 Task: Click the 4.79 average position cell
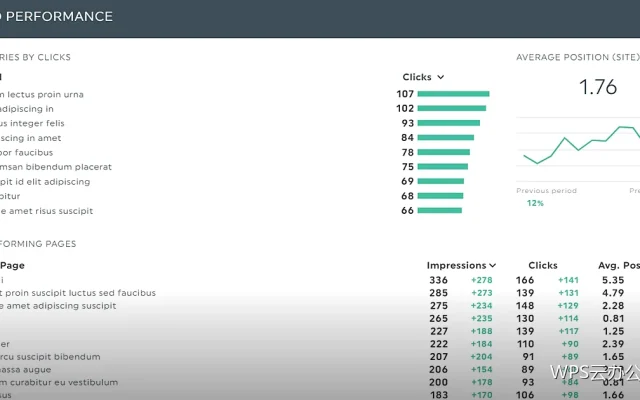(x=613, y=293)
